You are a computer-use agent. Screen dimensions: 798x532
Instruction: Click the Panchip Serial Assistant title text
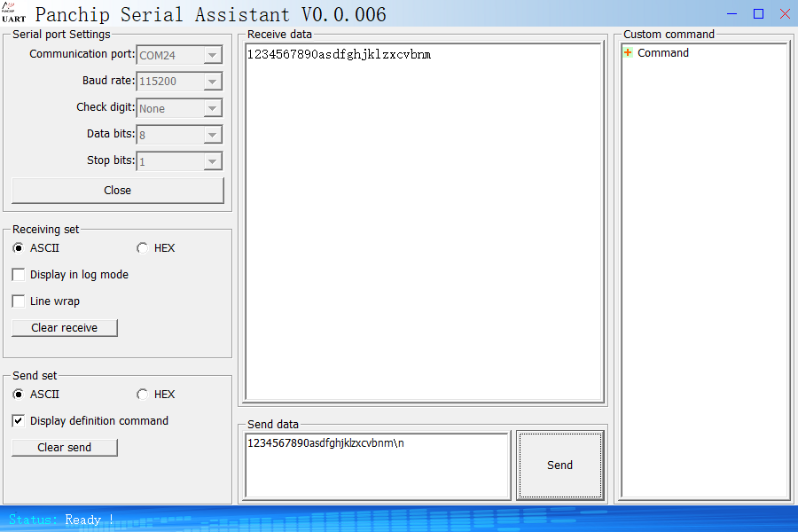[211, 14]
